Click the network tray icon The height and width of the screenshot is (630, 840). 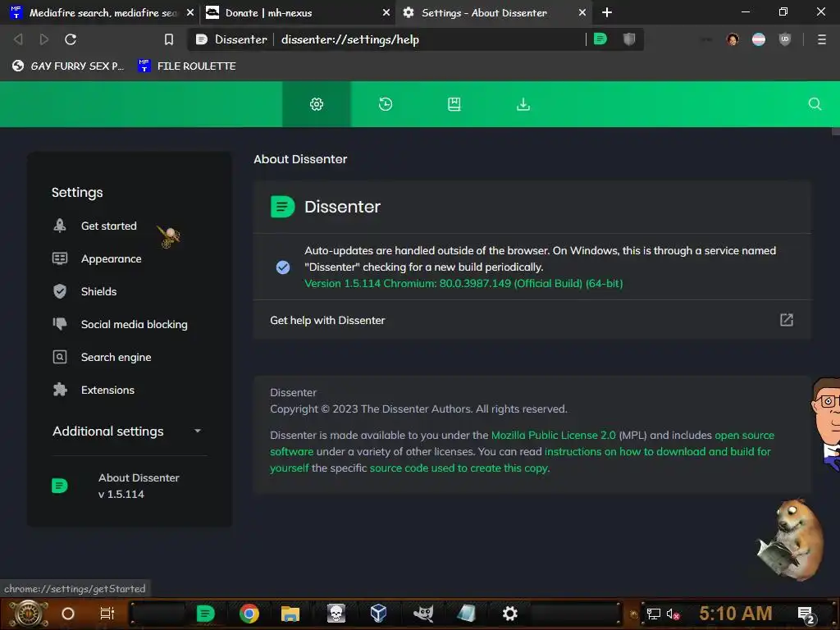[653, 614]
